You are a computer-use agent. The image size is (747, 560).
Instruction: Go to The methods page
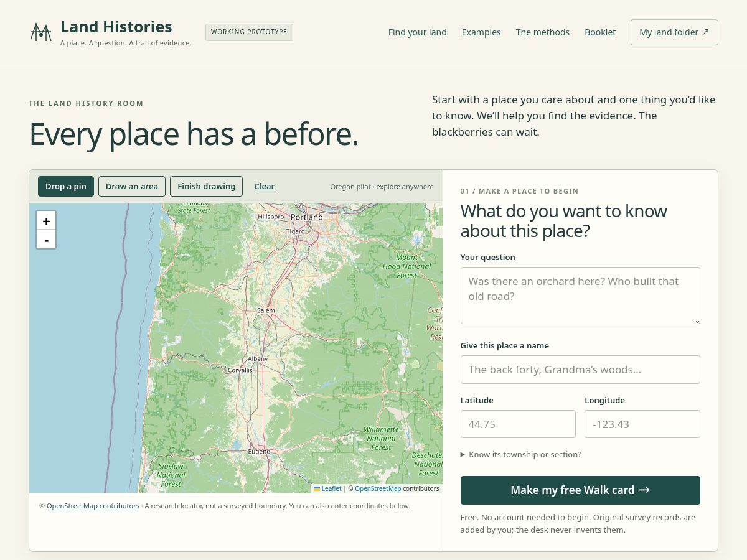click(x=542, y=32)
